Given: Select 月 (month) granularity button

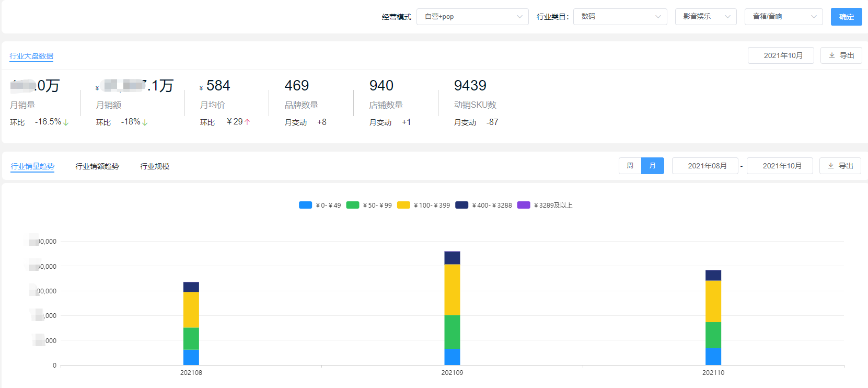Looking at the screenshot, I should (653, 166).
